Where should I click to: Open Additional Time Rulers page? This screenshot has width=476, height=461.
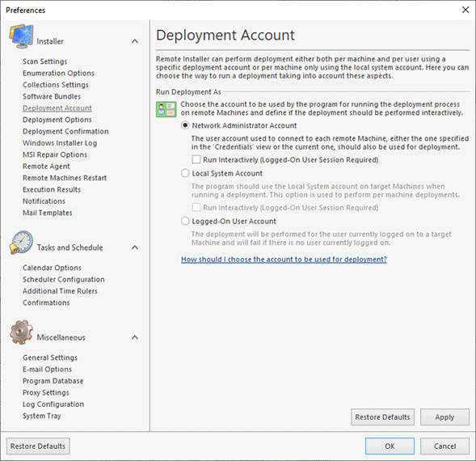click(x=60, y=291)
